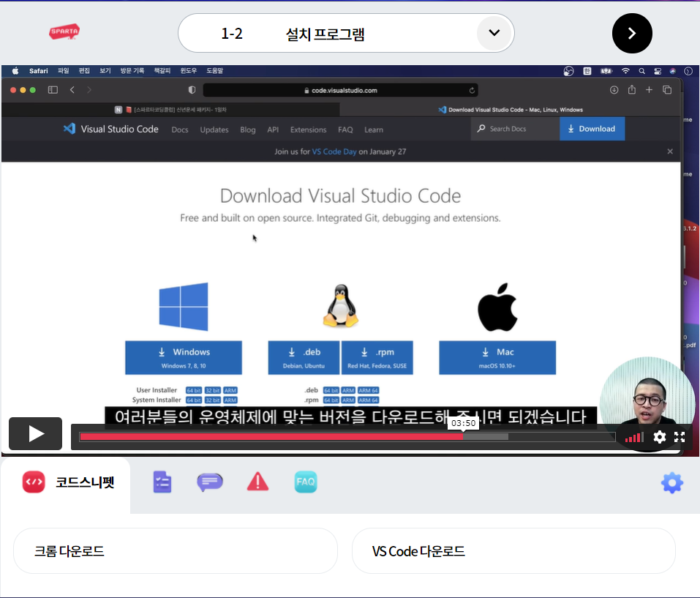Open the red warning report icon
This screenshot has height=598, width=700.
point(257,482)
